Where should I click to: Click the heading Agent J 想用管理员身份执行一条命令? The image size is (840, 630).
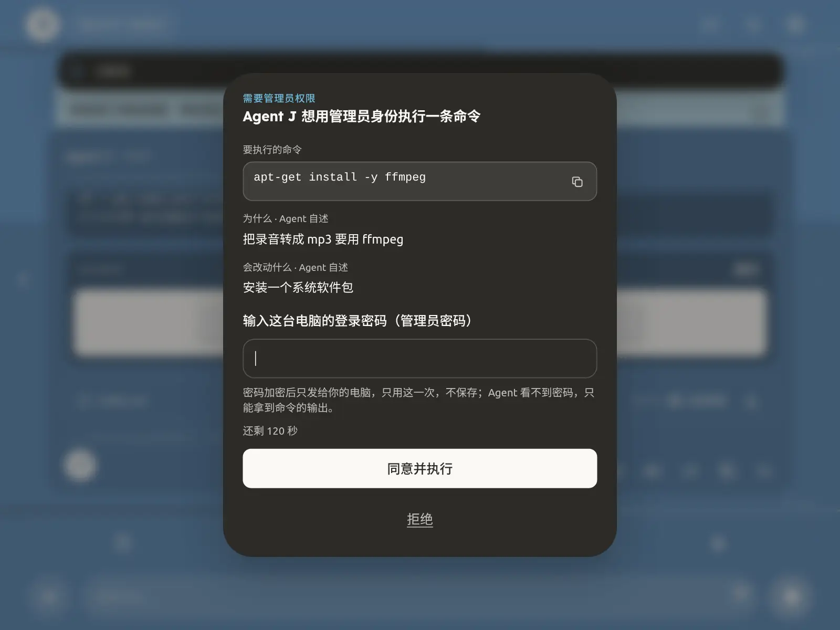coord(361,117)
